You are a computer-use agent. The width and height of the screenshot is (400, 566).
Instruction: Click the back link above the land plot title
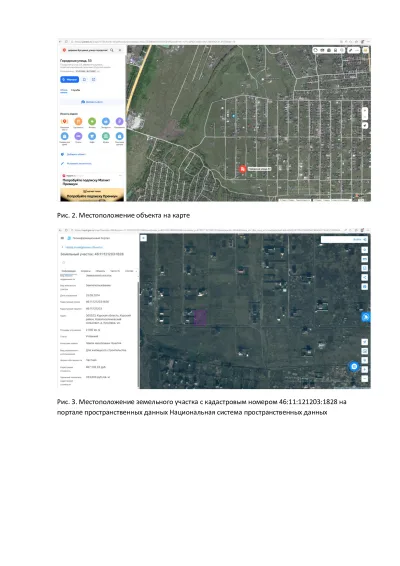coord(84,247)
